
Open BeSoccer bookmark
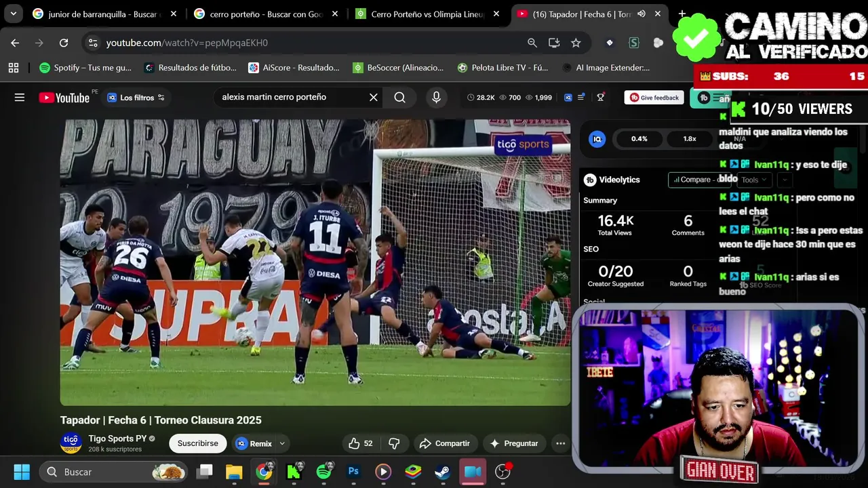click(x=398, y=68)
